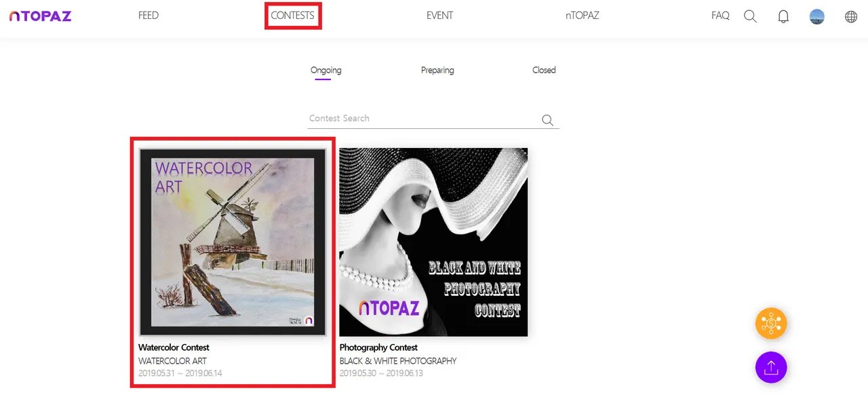This screenshot has height=397, width=868.
Task: Open the nTOPAZ menu item
Action: [x=583, y=16]
